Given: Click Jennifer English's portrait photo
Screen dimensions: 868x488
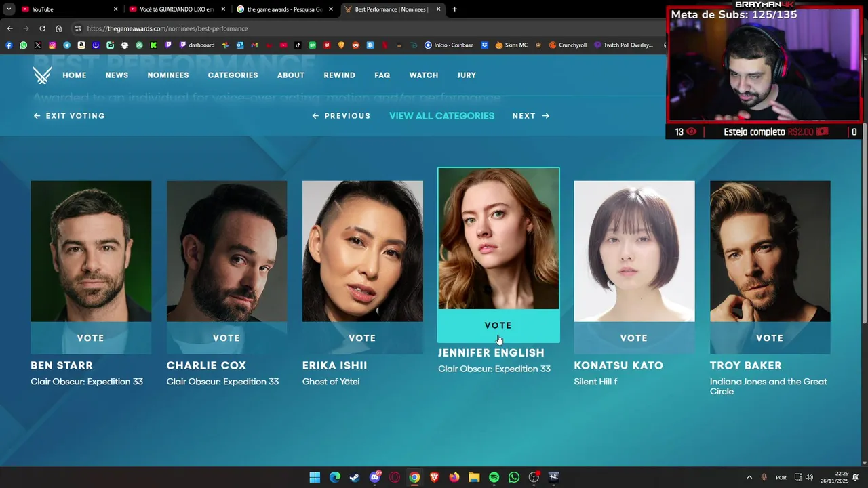Looking at the screenshot, I should (x=498, y=239).
